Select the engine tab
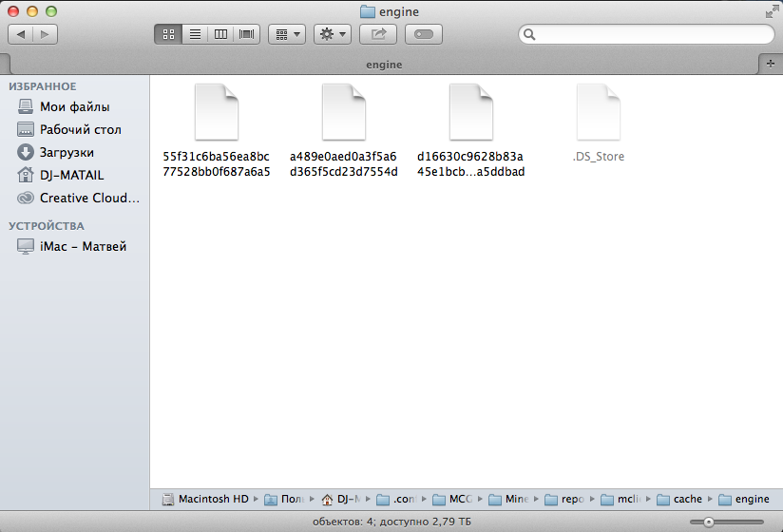This screenshot has width=783, height=532. (384, 65)
